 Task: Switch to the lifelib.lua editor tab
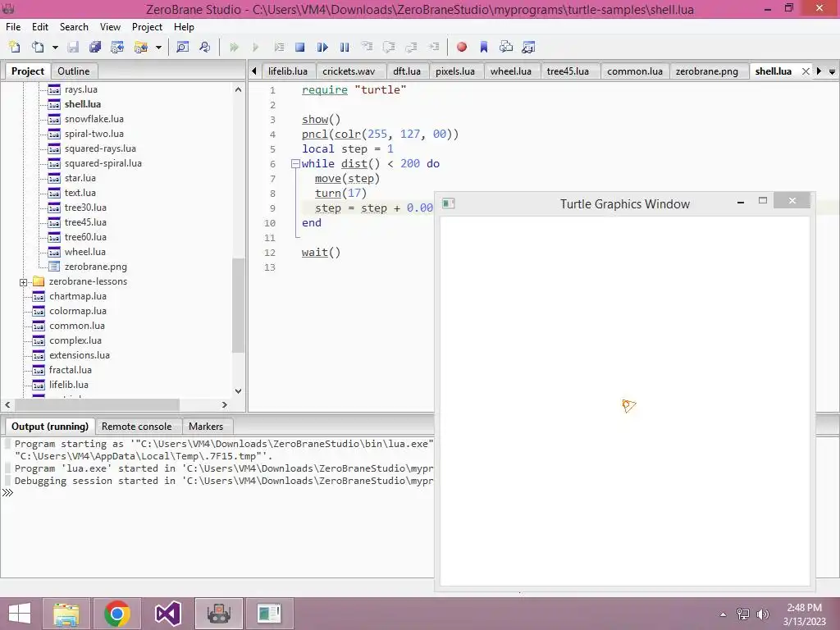(x=288, y=71)
